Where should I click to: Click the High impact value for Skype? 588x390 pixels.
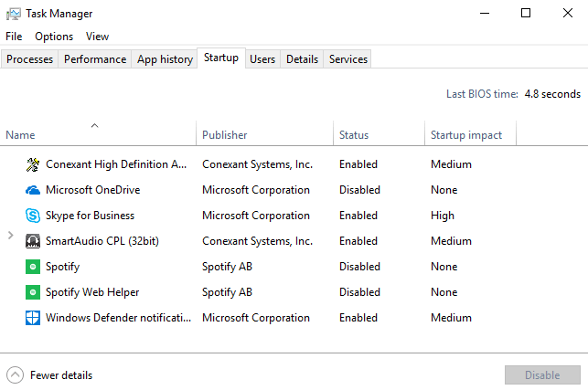[x=443, y=216]
